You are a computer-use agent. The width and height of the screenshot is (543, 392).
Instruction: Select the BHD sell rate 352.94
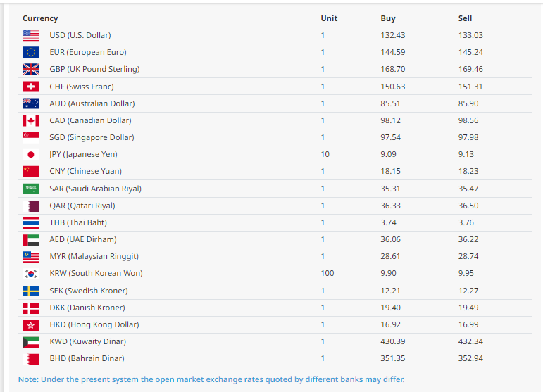pyautogui.click(x=470, y=359)
